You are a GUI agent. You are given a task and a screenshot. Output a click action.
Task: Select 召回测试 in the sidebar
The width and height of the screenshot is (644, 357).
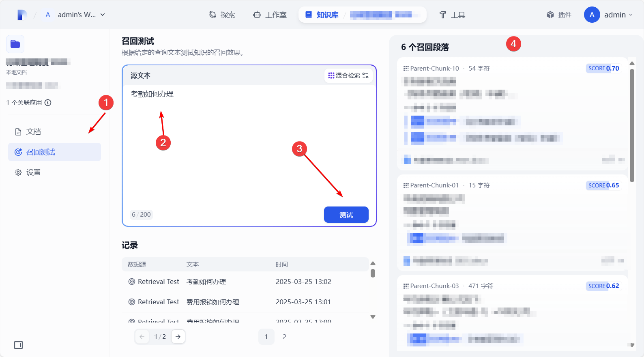coord(54,152)
